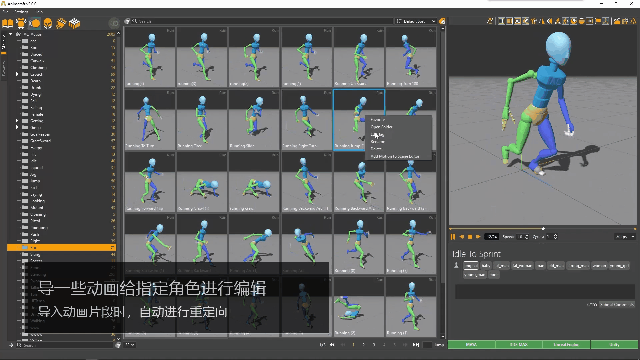Select the striped cube icon
The height and width of the screenshot is (360, 640).
[74, 23]
